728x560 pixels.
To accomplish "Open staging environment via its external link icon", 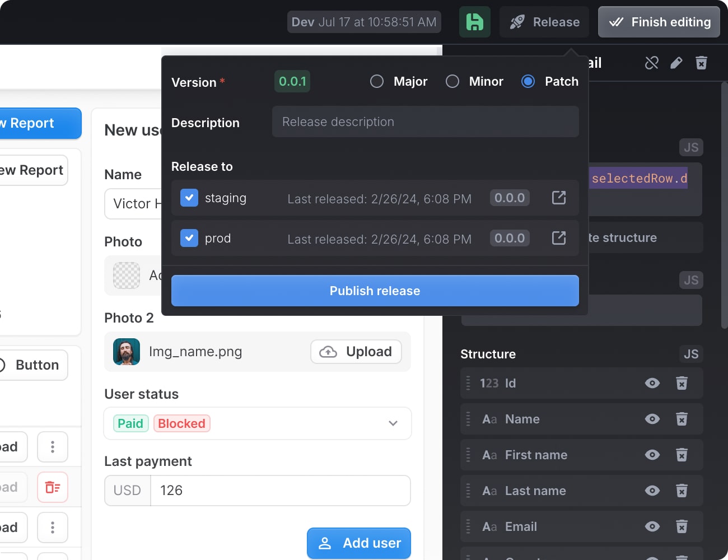I will (x=558, y=198).
